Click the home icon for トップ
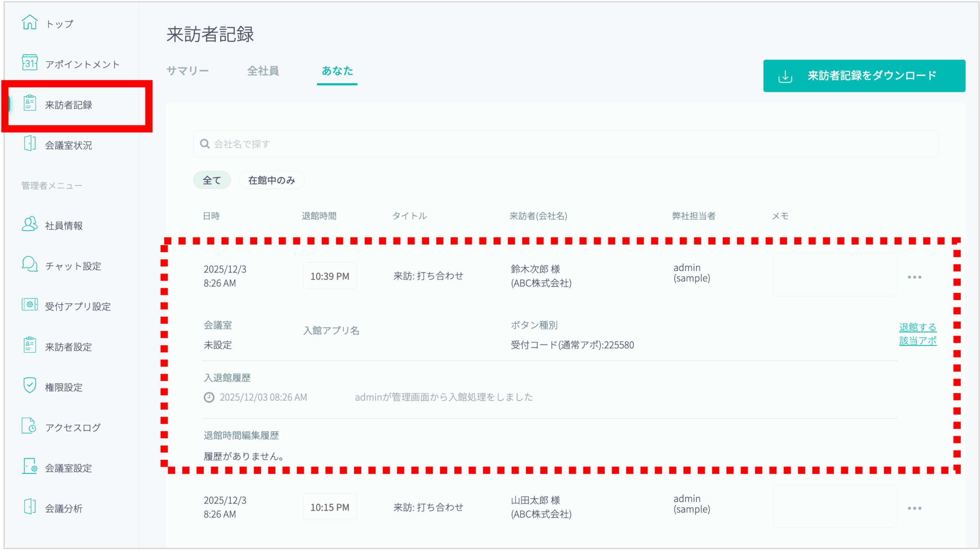The image size is (980, 550). [29, 22]
